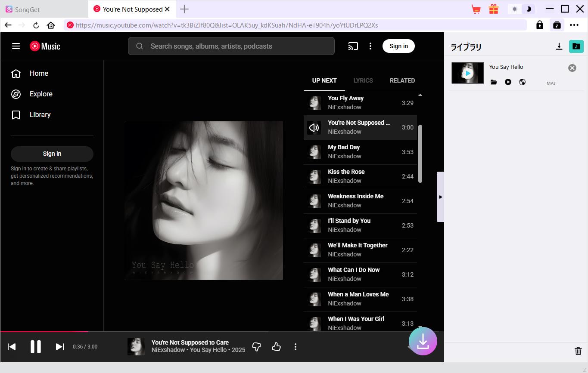Click the Sign in button in the sidebar

(52, 154)
